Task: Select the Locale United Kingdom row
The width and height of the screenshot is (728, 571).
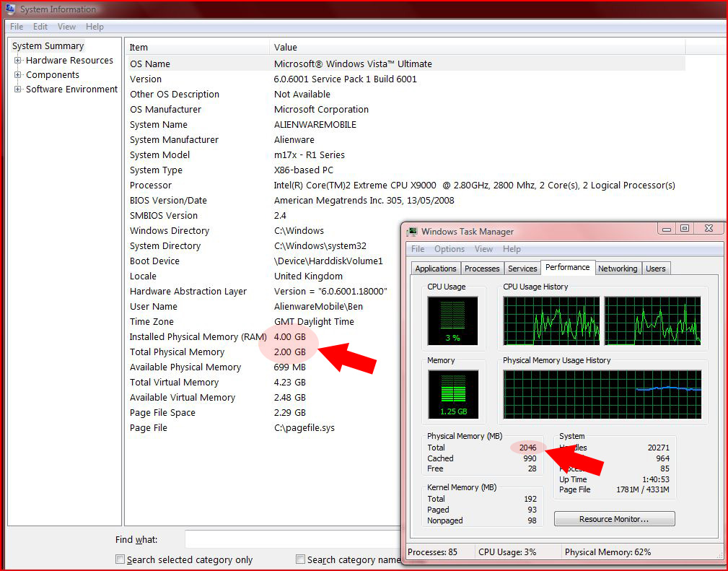Action: pyautogui.click(x=263, y=276)
